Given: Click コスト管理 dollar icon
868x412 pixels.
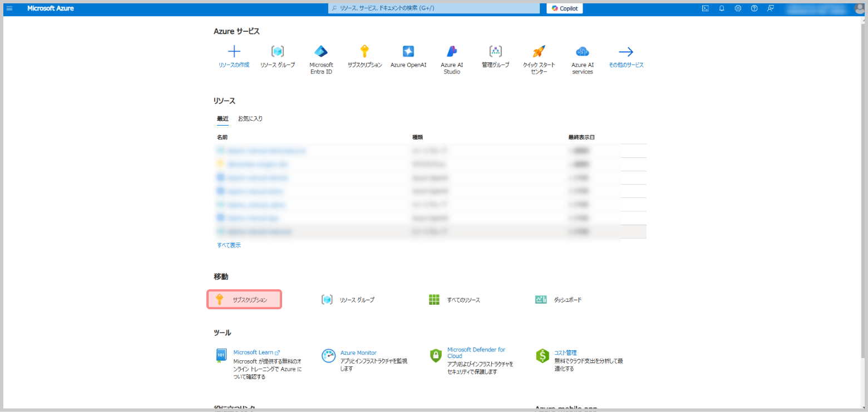Looking at the screenshot, I should click(x=542, y=356).
